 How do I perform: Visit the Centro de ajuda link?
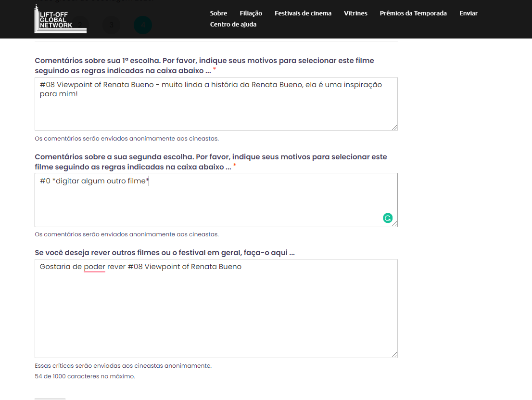(233, 24)
